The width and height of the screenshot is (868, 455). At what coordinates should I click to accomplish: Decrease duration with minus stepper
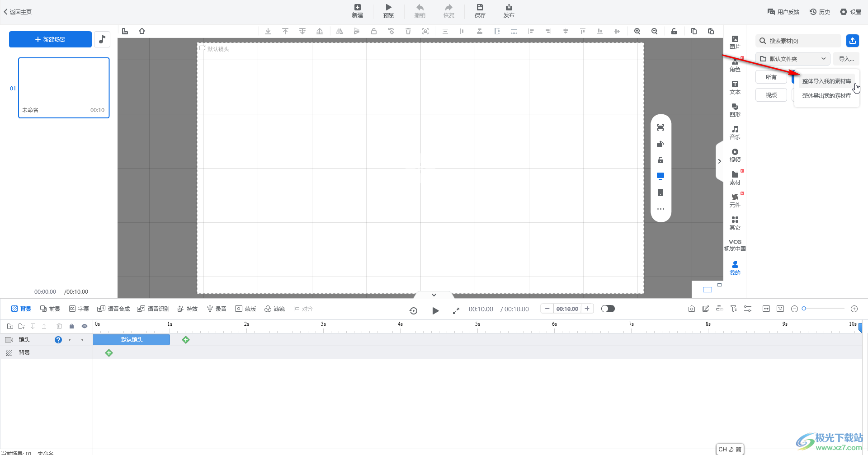(x=547, y=309)
